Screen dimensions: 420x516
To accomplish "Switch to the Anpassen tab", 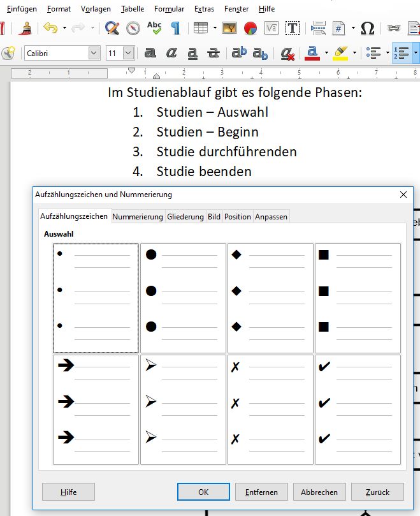I will pyautogui.click(x=272, y=217).
